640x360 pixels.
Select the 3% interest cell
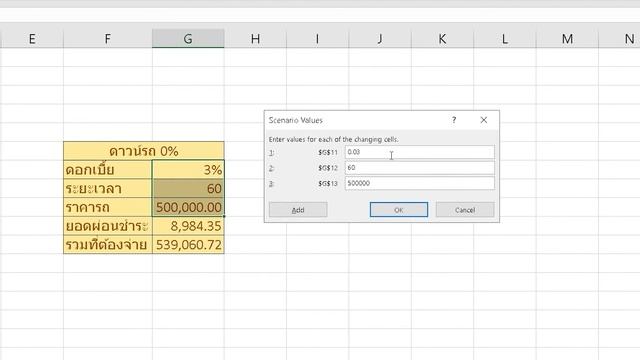188,170
